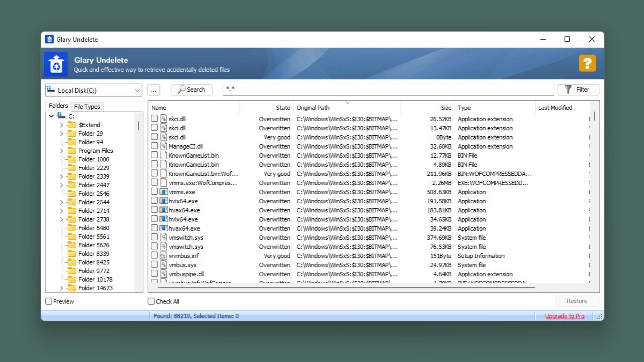The width and height of the screenshot is (644, 362).
Task: Select Folder 8425 in tree
Action: pyautogui.click(x=94, y=262)
